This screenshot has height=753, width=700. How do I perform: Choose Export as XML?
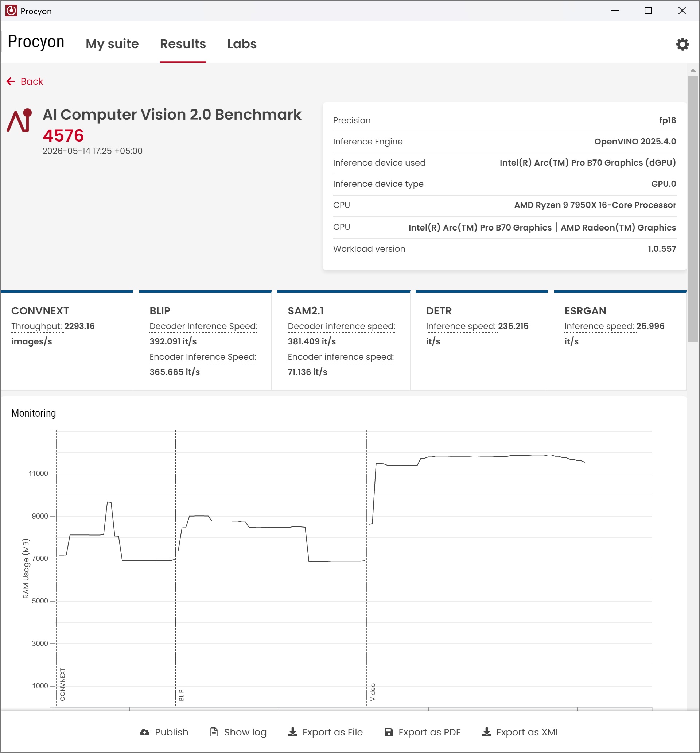tap(521, 732)
